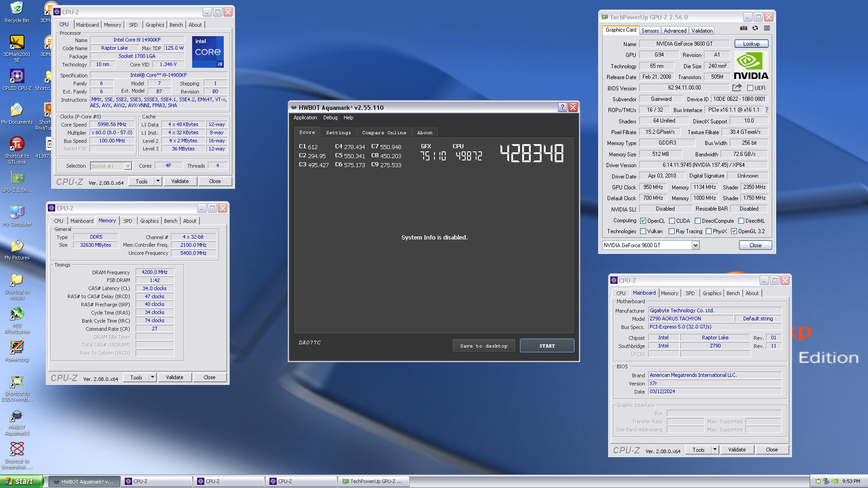The height and width of the screenshot is (488, 868).
Task: Toggle the UEFI checkbox in GPU-Z
Action: (750, 88)
